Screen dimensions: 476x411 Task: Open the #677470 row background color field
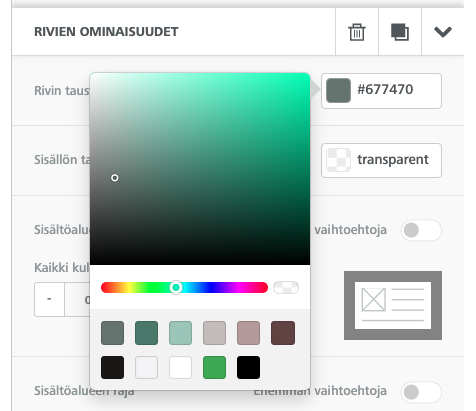coord(381,91)
